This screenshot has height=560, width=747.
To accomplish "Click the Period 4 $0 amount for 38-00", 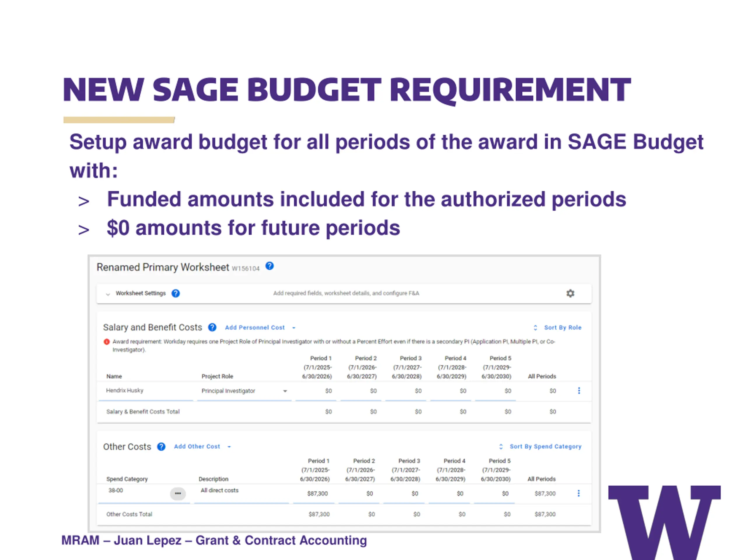I will (460, 494).
